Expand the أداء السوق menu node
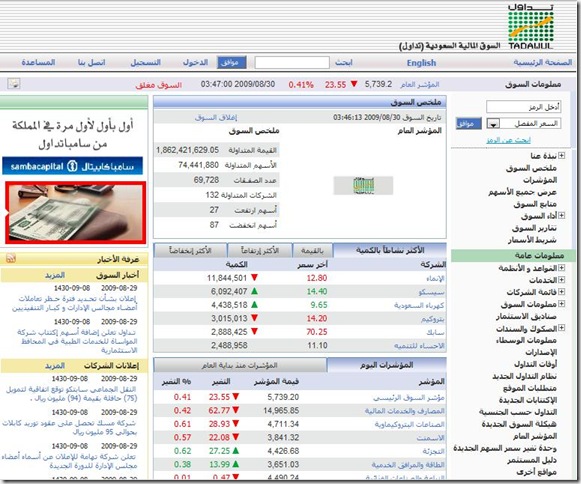This screenshot has width=581, height=484. [x=561, y=215]
